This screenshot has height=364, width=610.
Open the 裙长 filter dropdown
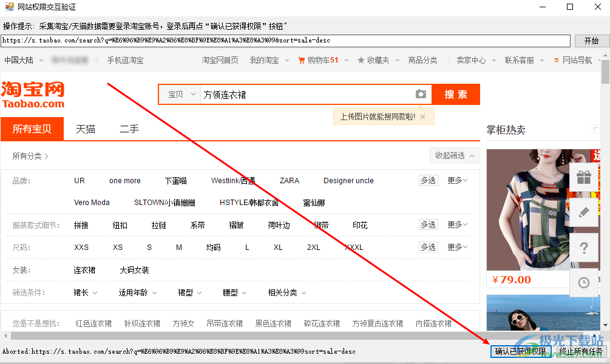point(85,292)
